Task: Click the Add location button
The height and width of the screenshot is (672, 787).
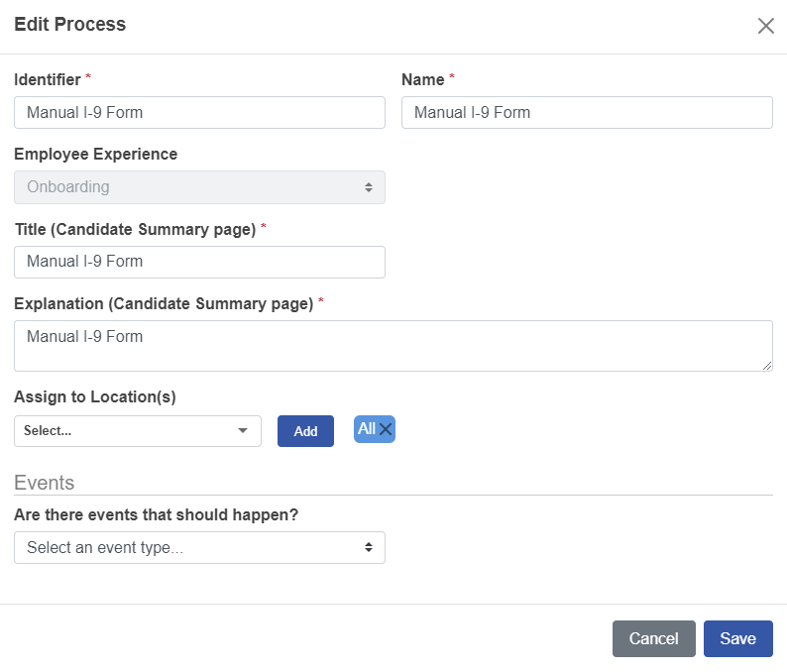Action: (305, 431)
